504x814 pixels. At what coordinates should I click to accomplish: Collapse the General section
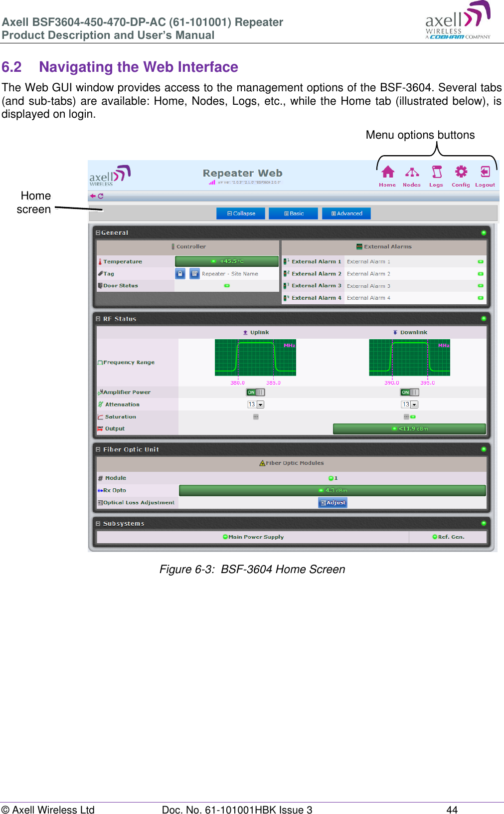pos(98,233)
